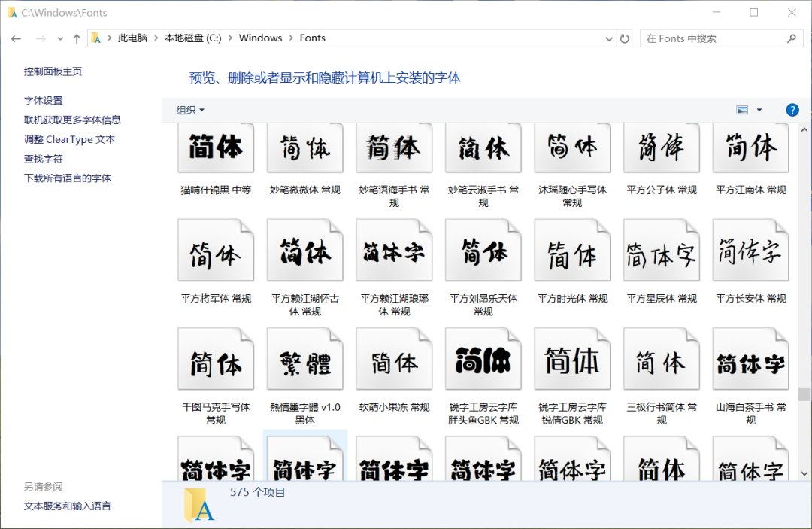
Task: Go up one folder level arrow
Action: point(77,38)
